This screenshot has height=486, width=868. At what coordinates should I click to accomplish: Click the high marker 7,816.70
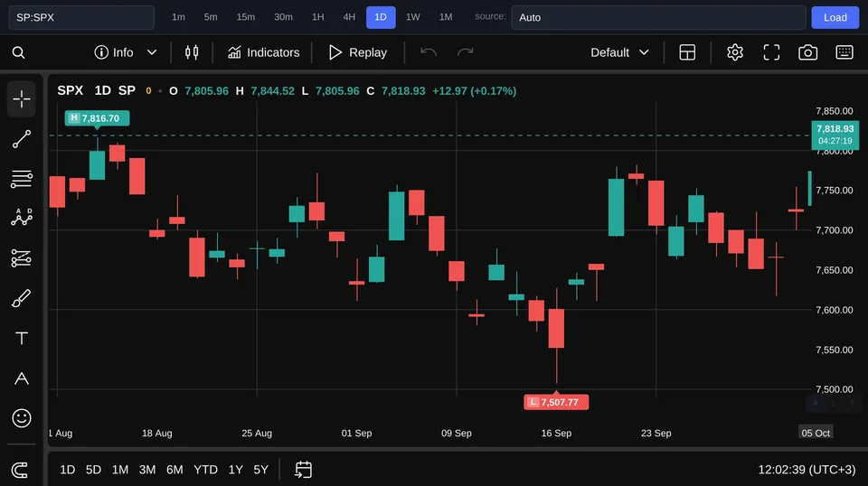point(97,118)
